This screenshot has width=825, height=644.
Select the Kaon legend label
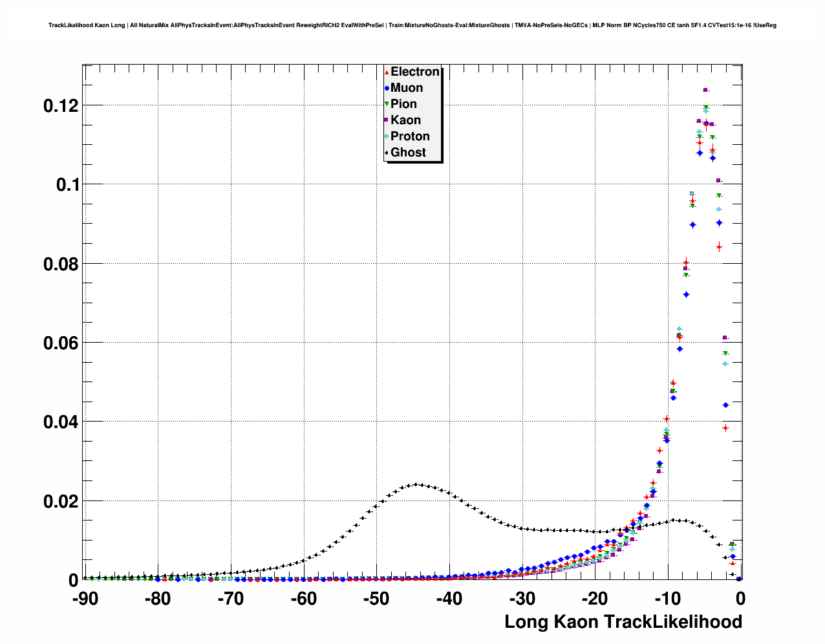(x=405, y=120)
